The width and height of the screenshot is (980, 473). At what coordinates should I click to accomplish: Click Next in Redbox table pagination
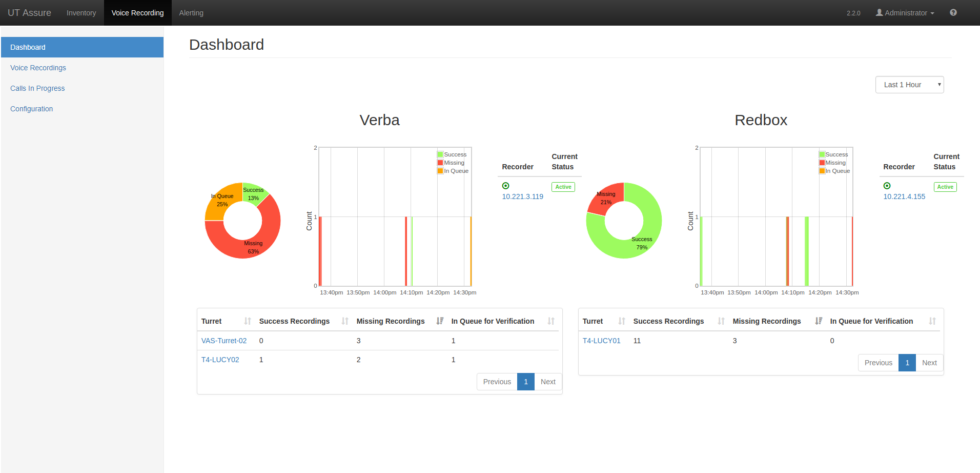(x=929, y=363)
